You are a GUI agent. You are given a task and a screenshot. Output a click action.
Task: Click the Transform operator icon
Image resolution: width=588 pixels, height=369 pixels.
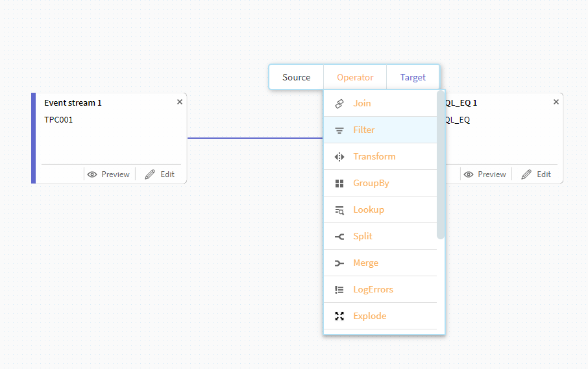[x=339, y=157]
